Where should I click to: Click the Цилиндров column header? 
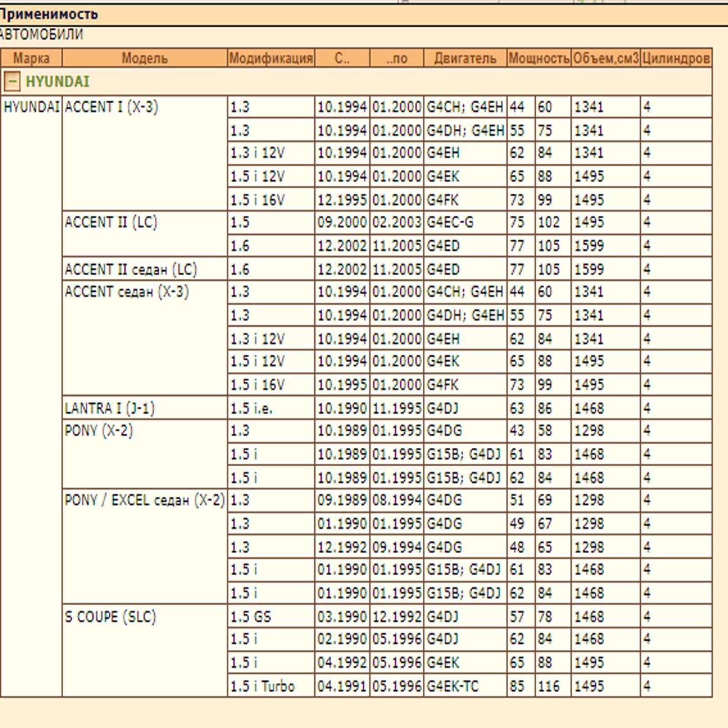[676, 58]
